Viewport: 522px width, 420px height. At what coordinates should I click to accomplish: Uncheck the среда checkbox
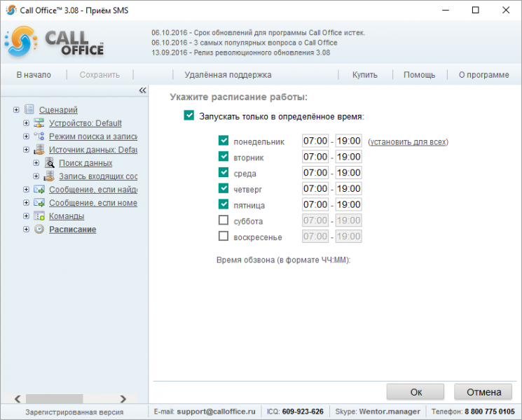coord(224,172)
